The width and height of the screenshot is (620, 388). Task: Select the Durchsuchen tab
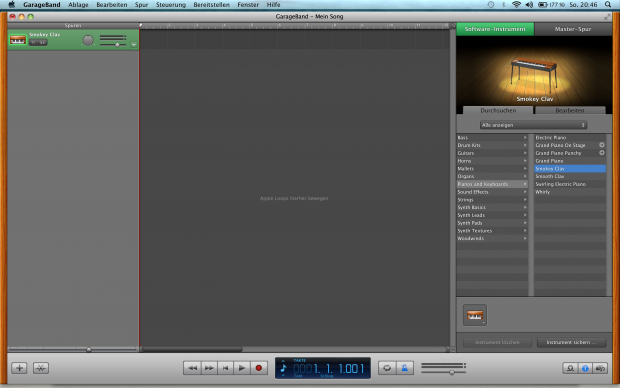[498, 110]
